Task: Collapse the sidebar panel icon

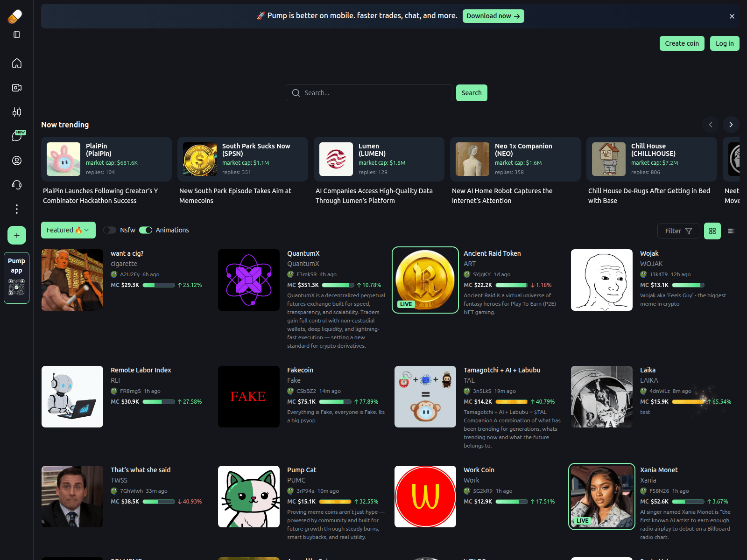Action: [17, 35]
